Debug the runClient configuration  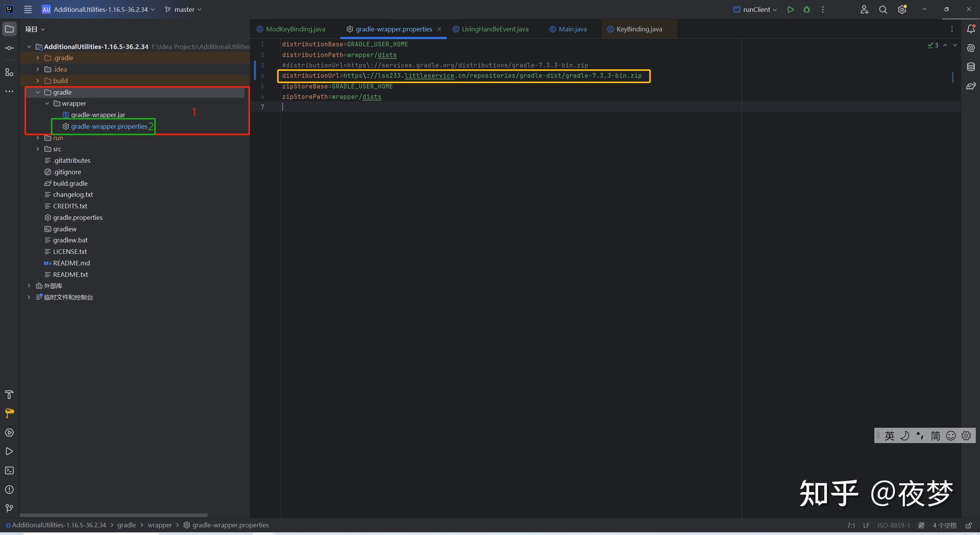[x=807, y=10]
